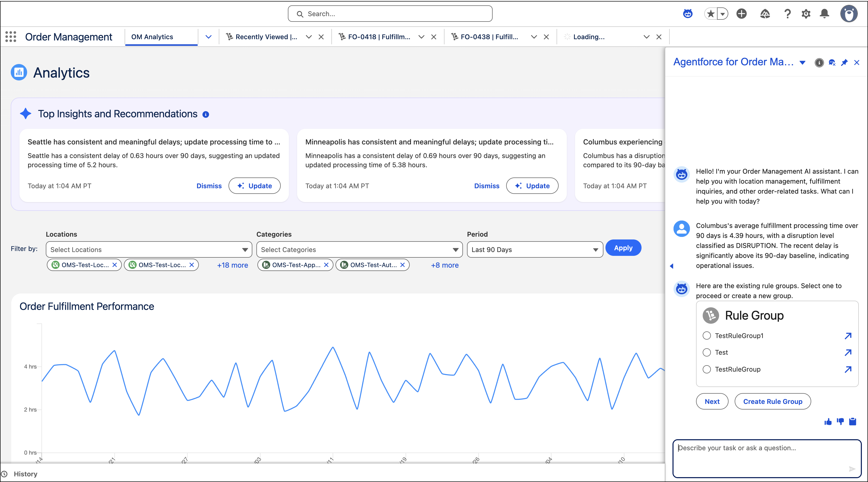Close the Agentforce panel
This screenshot has width=868, height=482.
[x=857, y=62]
